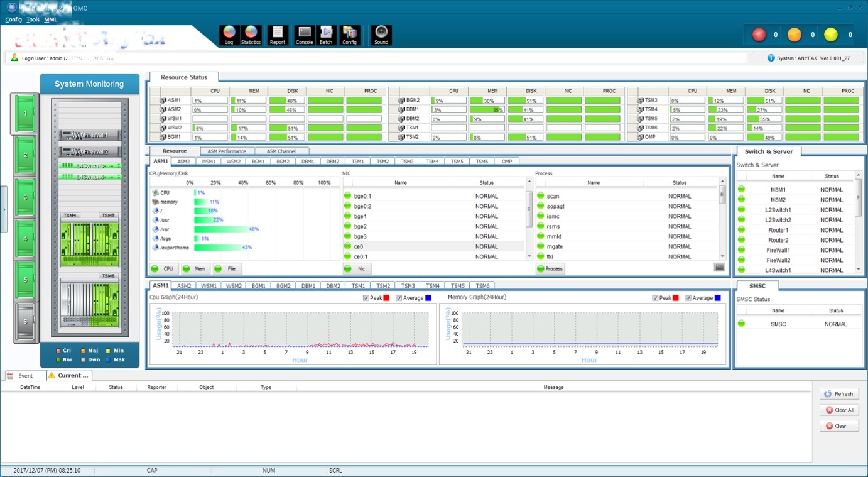Expand the collapsed left side panel arrow
The height and width of the screenshot is (477, 868).
click(x=4, y=209)
